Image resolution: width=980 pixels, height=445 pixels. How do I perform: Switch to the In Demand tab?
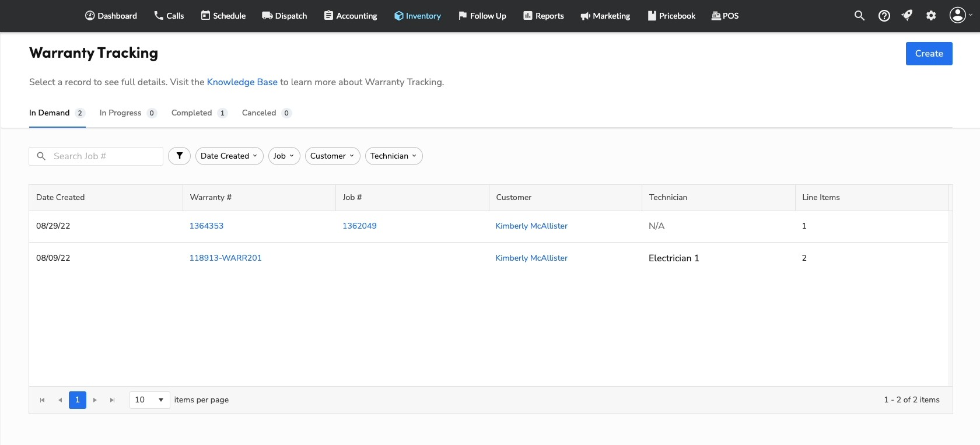tap(57, 113)
